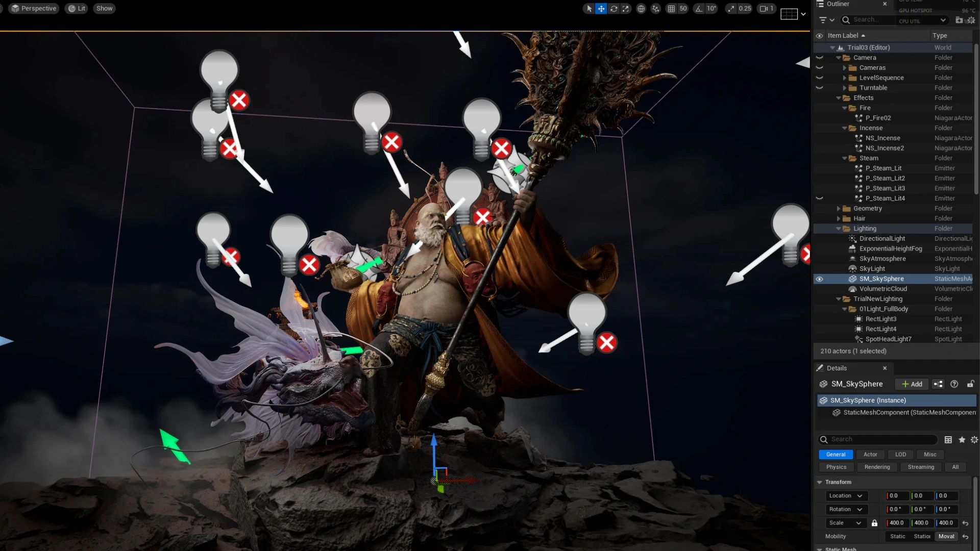Open the Location type dropdown
Screen dimensions: 980x551
tap(846, 496)
